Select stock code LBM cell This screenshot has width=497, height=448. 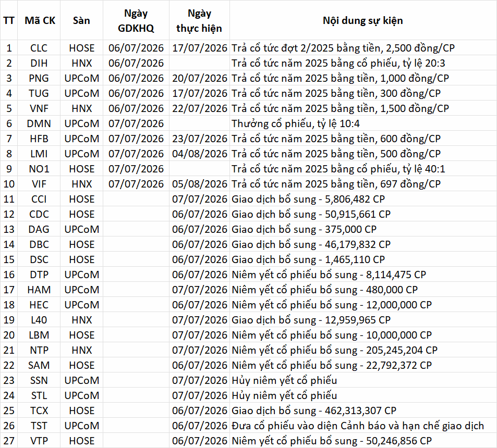(x=39, y=335)
